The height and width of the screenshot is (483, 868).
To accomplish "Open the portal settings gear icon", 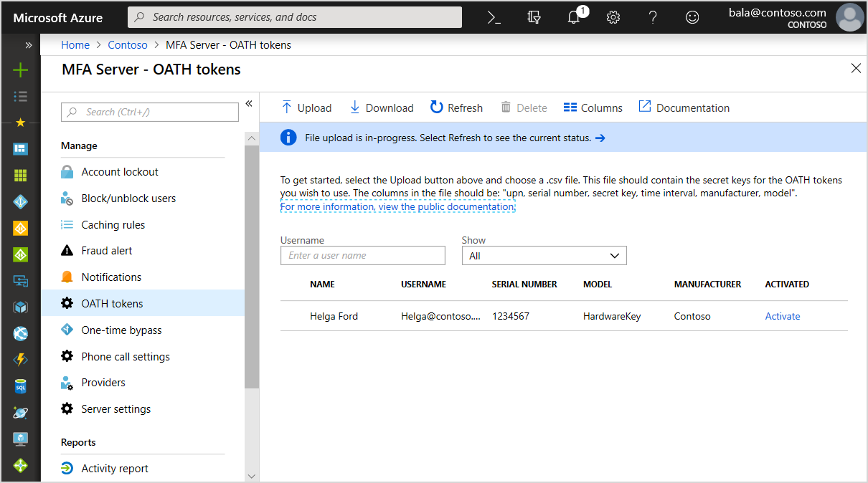I will [613, 17].
